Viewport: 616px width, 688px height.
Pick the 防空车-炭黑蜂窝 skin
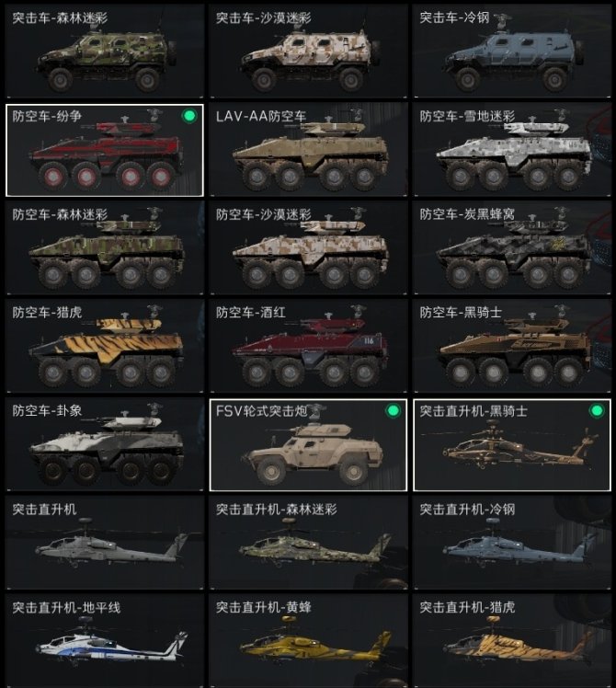(512, 248)
